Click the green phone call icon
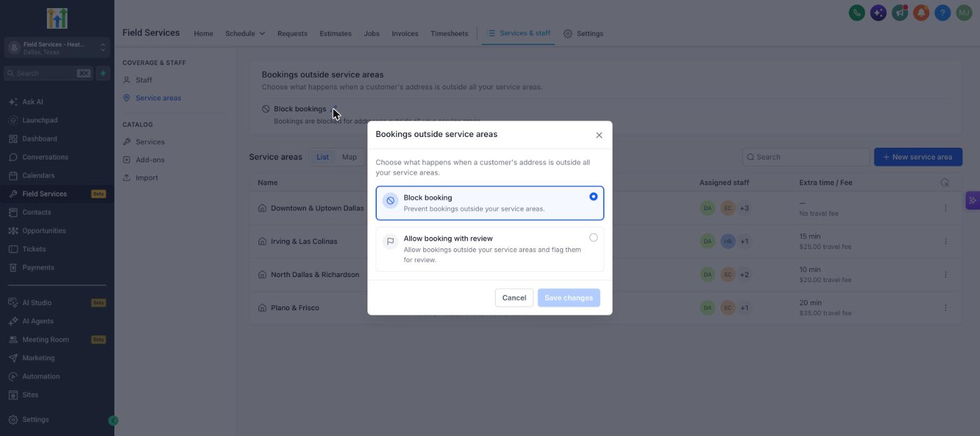The height and width of the screenshot is (436, 980). 857,13
